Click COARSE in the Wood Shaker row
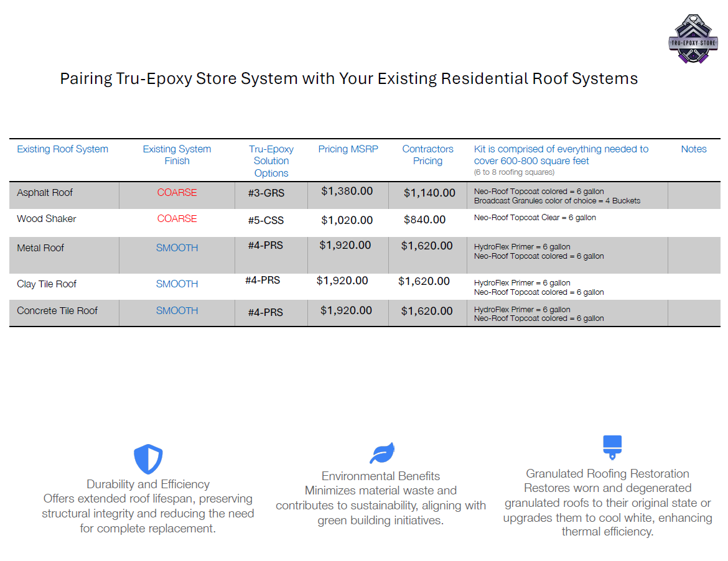The image size is (728, 561). (x=177, y=218)
